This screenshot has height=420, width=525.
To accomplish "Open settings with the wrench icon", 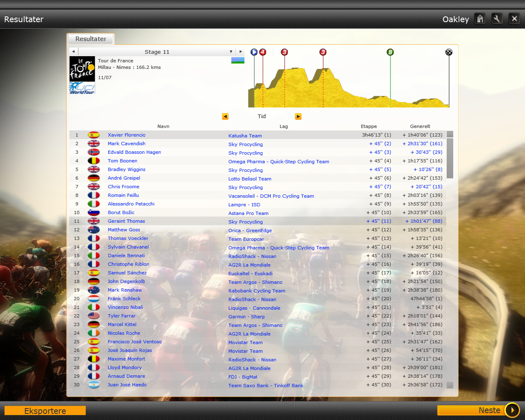I will [x=497, y=19].
